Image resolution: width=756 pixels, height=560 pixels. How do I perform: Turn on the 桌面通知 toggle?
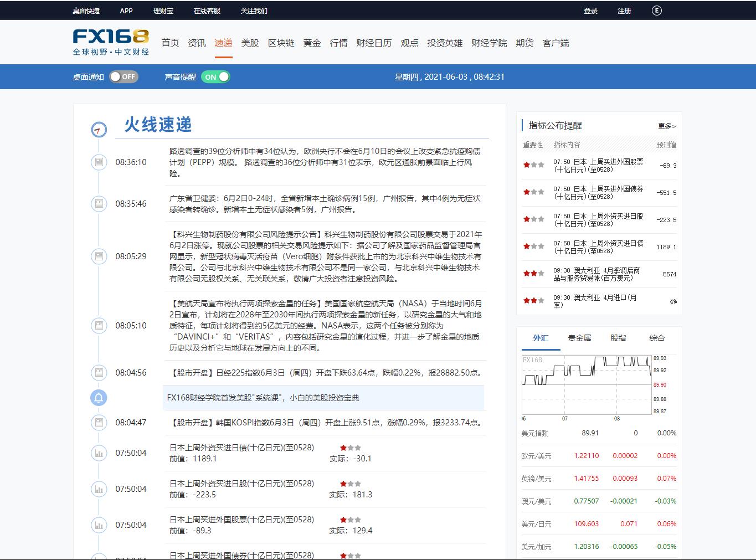(123, 77)
